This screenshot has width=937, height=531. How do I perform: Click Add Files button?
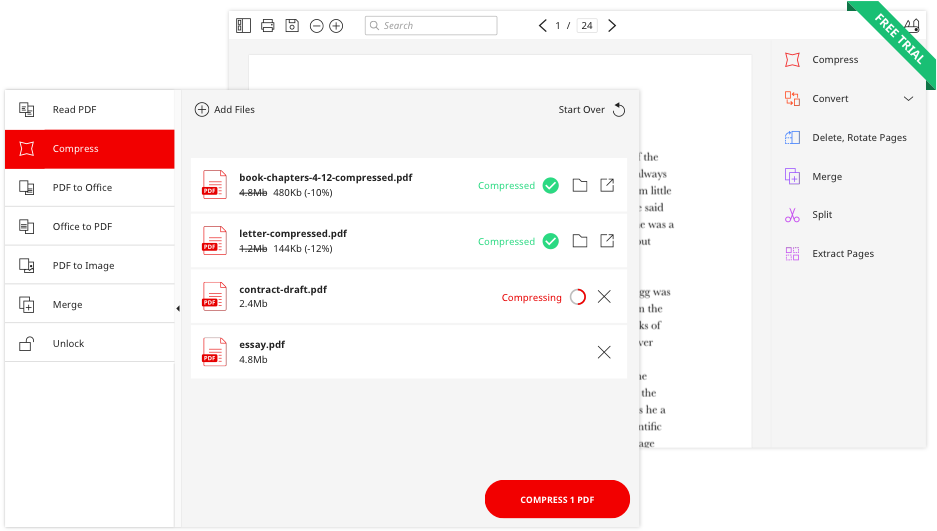[x=225, y=110]
